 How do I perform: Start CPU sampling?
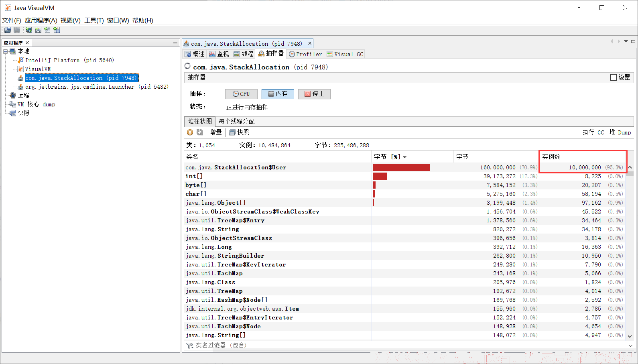tap(241, 94)
